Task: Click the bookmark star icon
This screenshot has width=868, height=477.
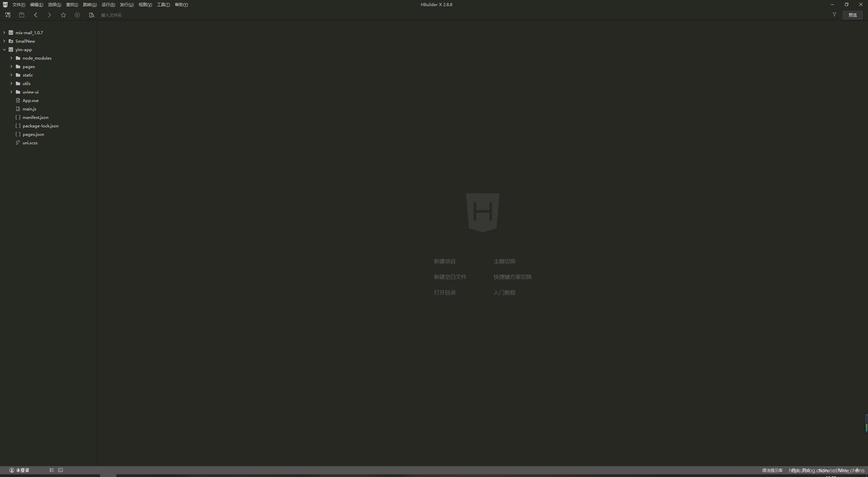Action: point(63,15)
